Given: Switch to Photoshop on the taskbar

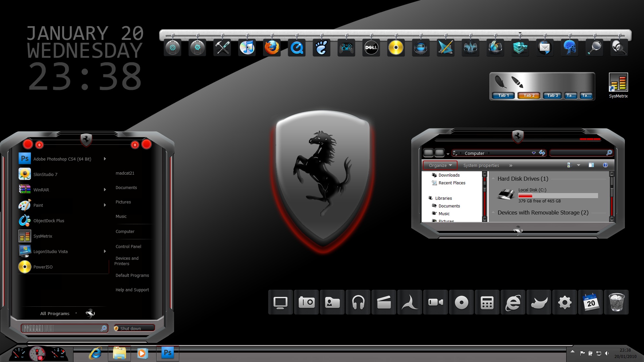Looking at the screenshot, I should click(168, 353).
